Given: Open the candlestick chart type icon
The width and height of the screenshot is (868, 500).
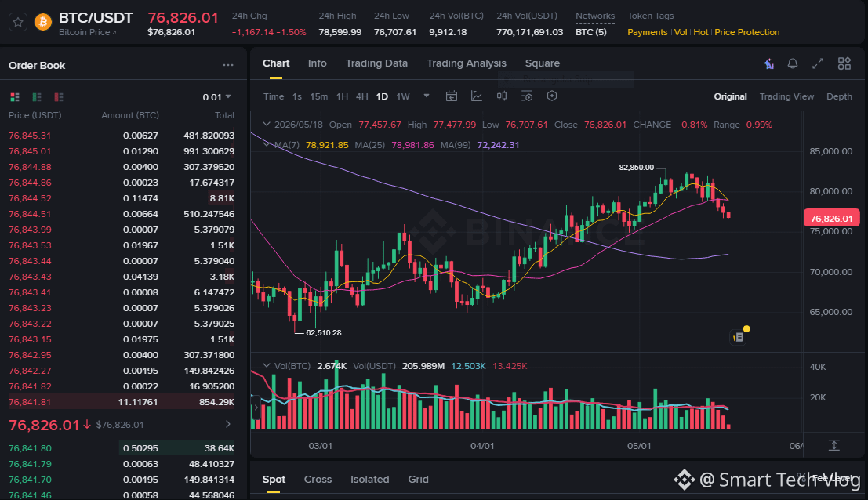Looking at the screenshot, I should tap(502, 96).
